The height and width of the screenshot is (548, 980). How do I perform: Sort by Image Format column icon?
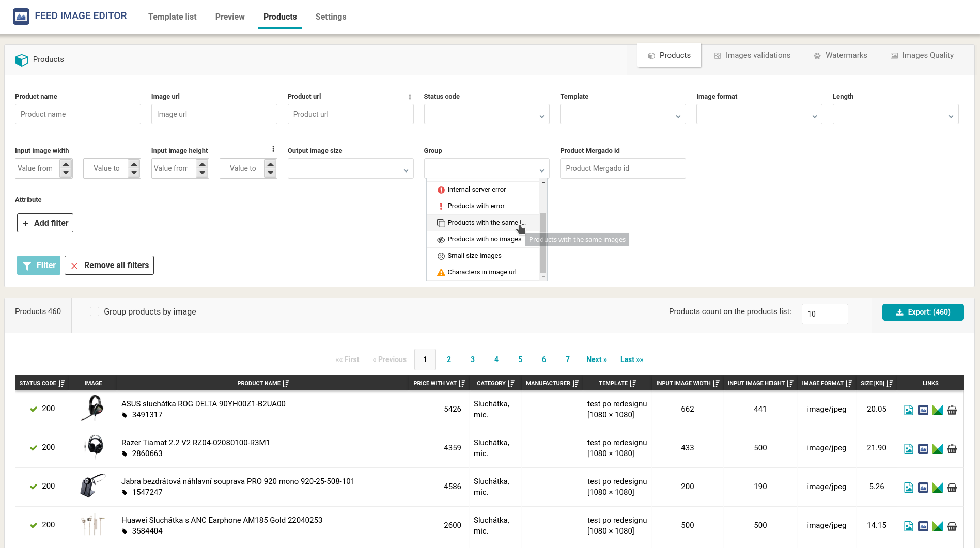pos(849,383)
